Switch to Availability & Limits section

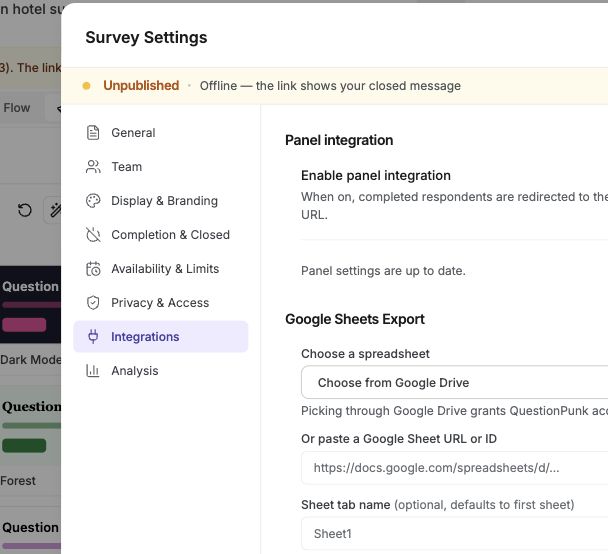coord(161,269)
